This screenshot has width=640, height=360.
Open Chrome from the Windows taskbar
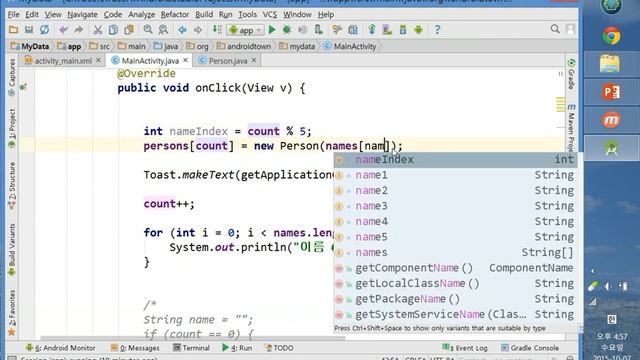click(x=611, y=37)
